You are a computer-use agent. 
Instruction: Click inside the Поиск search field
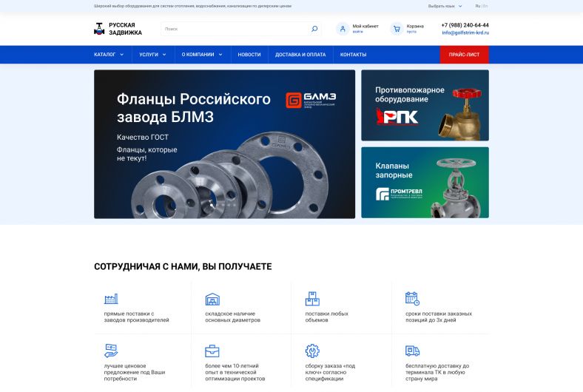236,29
